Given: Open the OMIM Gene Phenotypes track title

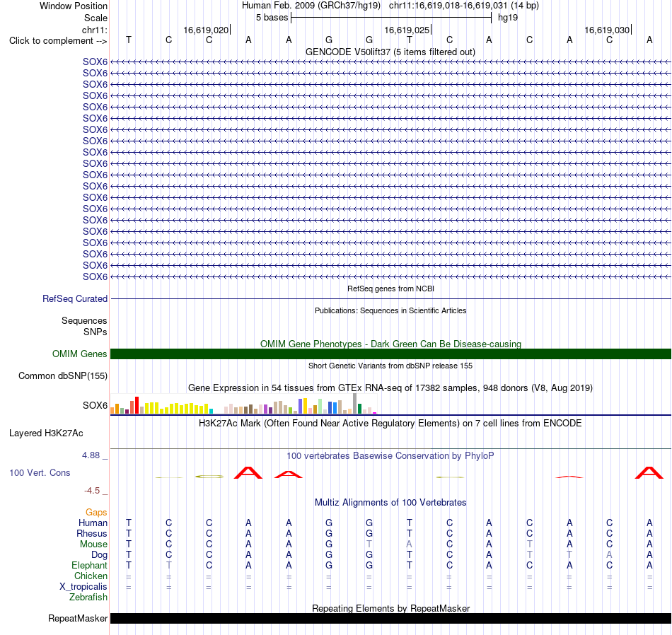Looking at the screenshot, I should tap(390, 344).
